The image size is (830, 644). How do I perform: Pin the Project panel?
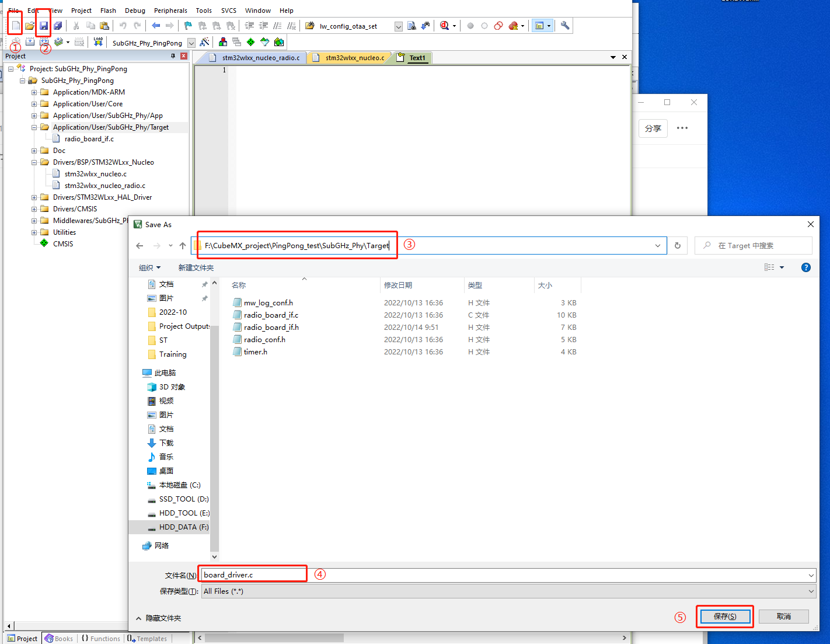click(173, 56)
